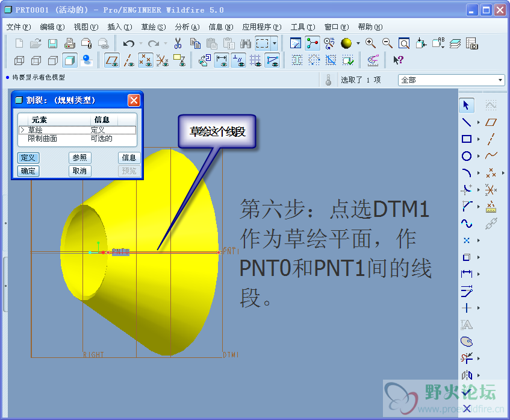Image resolution: width=510 pixels, height=420 pixels.
Task: Click the Zoom Out magnifier
Action: [x=387, y=43]
